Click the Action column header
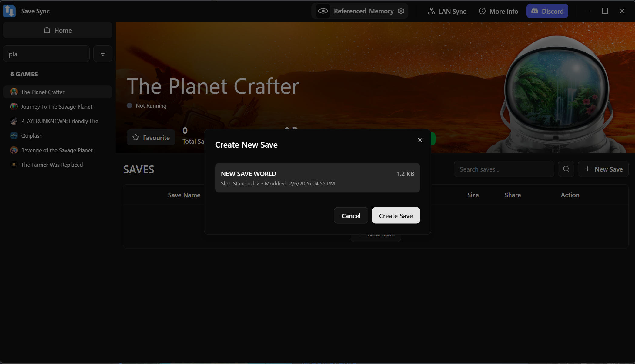The height and width of the screenshot is (364, 635). [x=570, y=195]
